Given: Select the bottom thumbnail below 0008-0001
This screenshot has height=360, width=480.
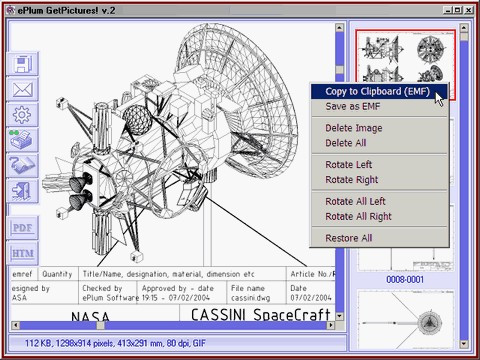Looking at the screenshot, I should (406, 319).
